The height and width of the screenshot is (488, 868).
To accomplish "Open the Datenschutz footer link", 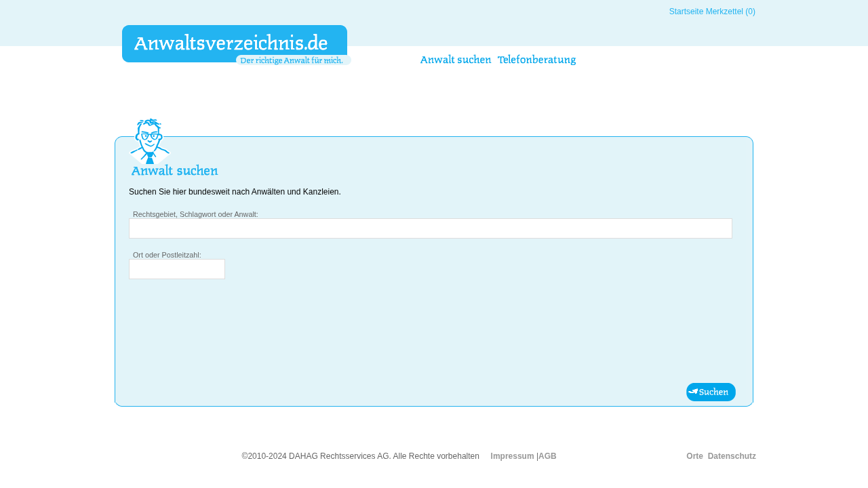I will click(732, 456).
